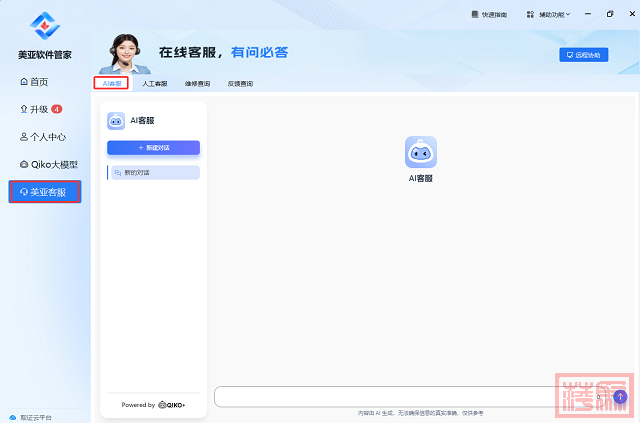Click the Powered by QIKO+ logo
This screenshot has height=423, width=640.
pos(171,405)
